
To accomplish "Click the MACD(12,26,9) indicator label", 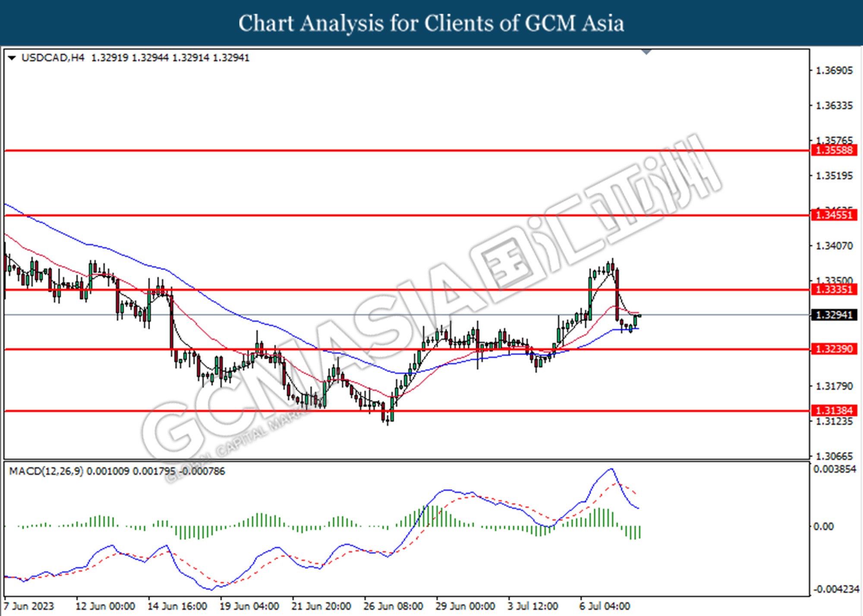I will [46, 471].
